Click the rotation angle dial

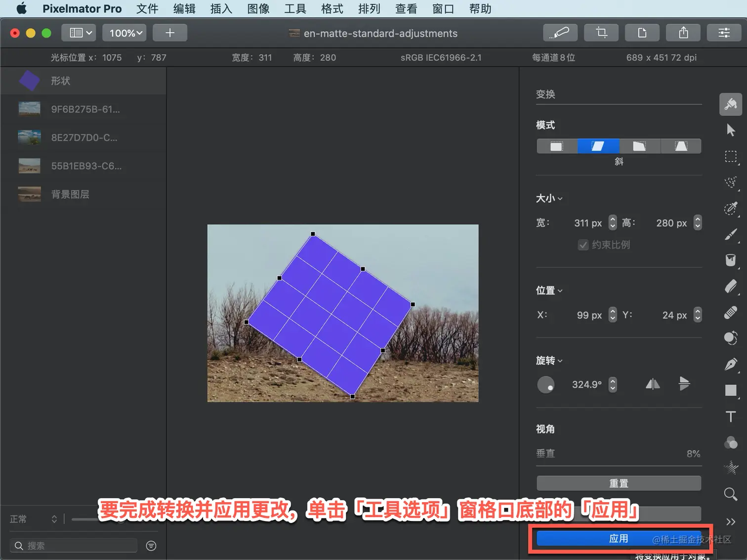[546, 385]
